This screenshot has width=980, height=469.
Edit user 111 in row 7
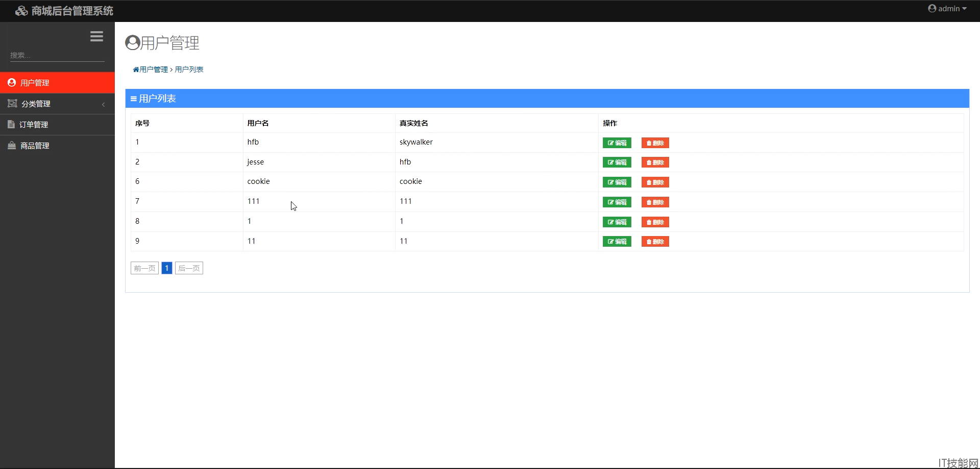point(617,202)
